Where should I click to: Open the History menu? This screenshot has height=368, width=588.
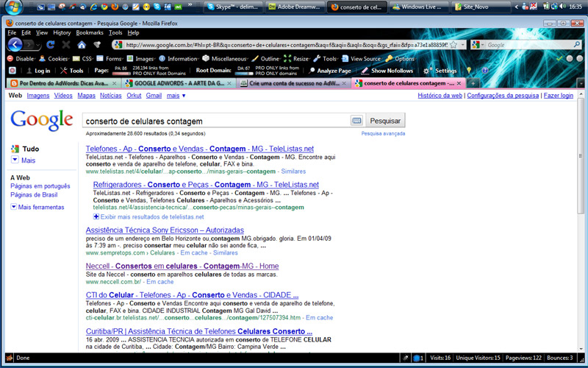62,32
